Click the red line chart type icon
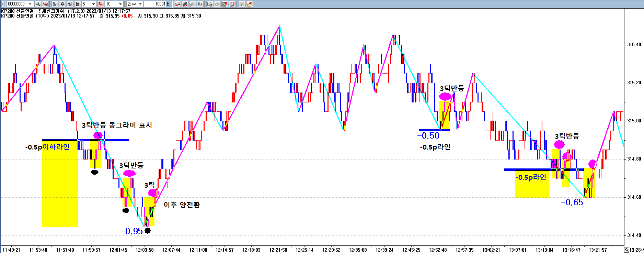Screen dimensions: 644x253 177,4
